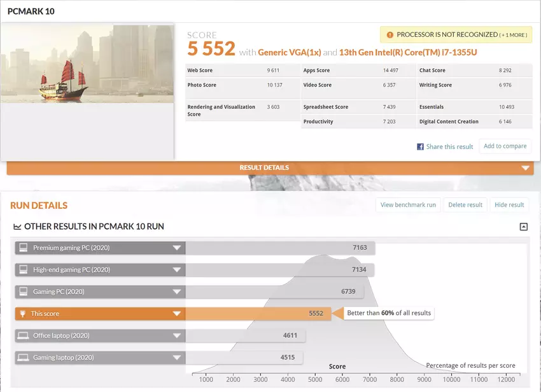This screenshot has height=392, width=541.
Task: Click the Gaming laptop (2020) laptop icon
Action: coord(24,357)
